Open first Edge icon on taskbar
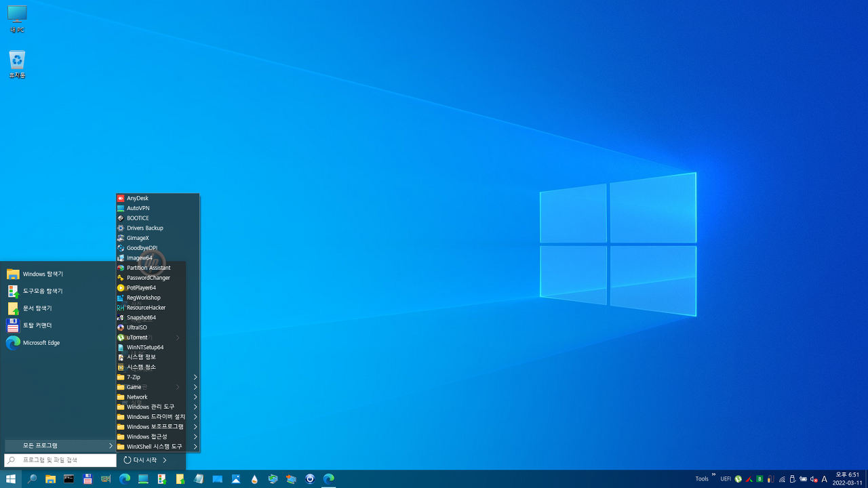The width and height of the screenshot is (868, 488). click(125, 479)
